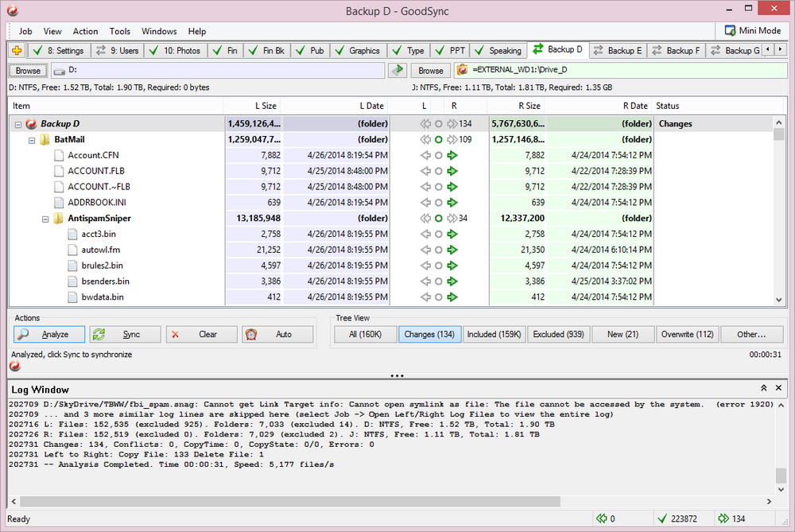Collapse the Log Window with double chevron
Viewport: 795px width, 532px height.
pyautogui.click(x=763, y=388)
